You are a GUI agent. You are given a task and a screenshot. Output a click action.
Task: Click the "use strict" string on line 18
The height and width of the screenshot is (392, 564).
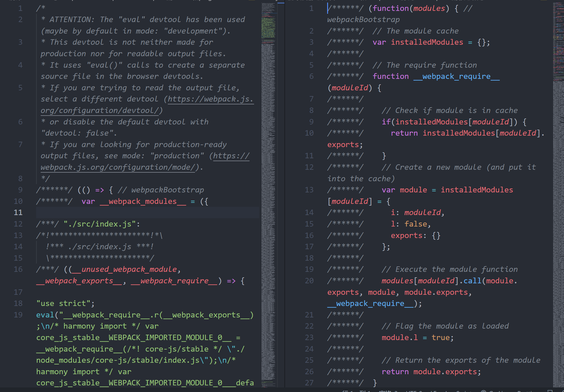point(63,303)
